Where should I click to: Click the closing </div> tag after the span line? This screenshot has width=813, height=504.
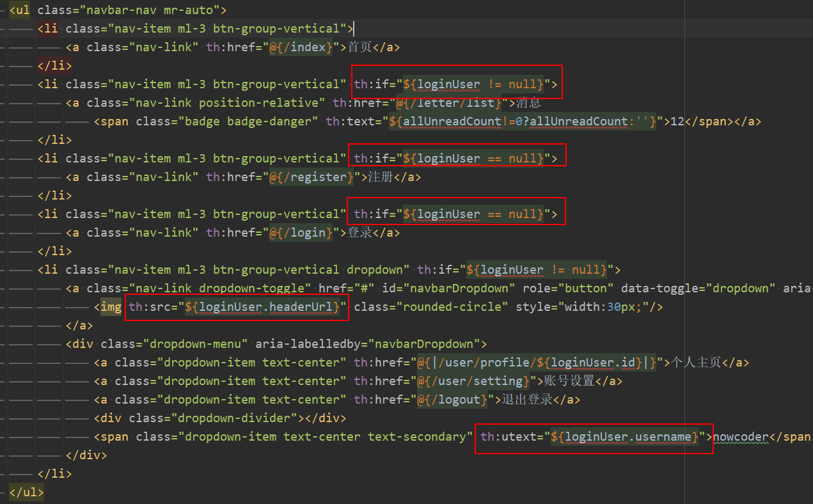[x=86, y=455]
